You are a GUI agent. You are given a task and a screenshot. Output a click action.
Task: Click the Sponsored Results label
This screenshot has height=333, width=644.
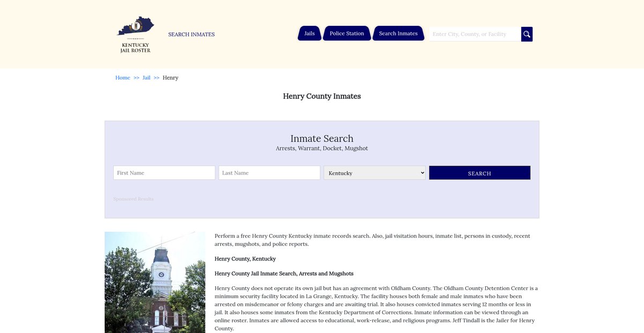tap(134, 199)
